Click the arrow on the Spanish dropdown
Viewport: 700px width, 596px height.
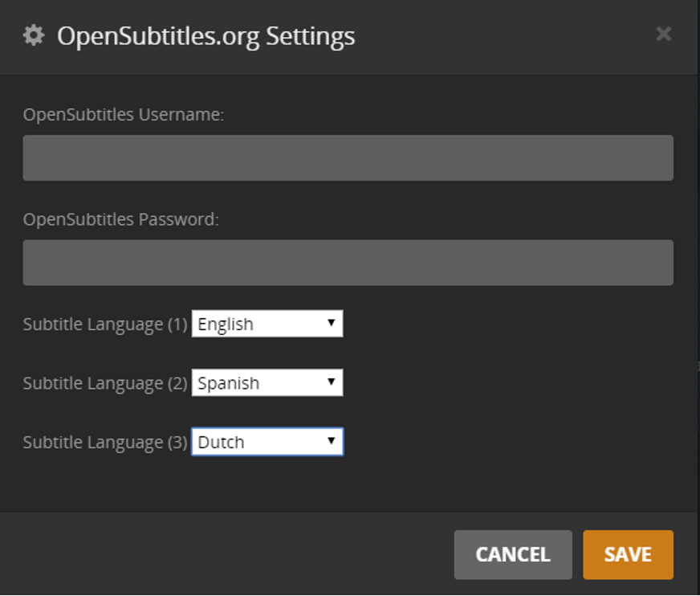(331, 382)
